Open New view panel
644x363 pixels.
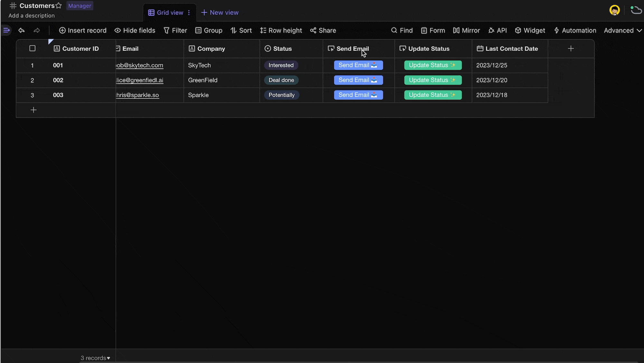click(220, 12)
